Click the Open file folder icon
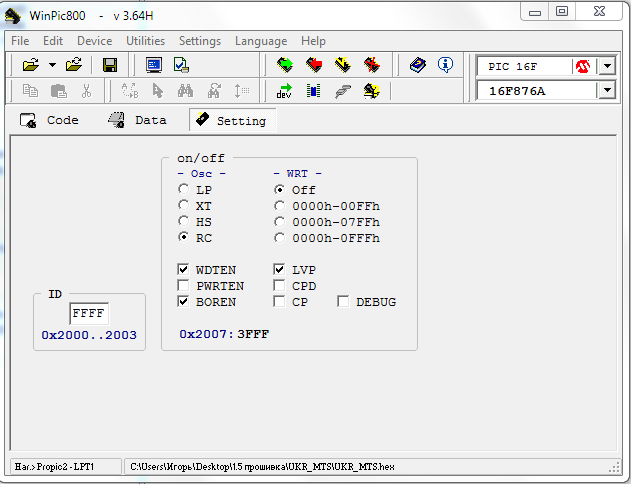631x484 pixels. tap(30, 65)
